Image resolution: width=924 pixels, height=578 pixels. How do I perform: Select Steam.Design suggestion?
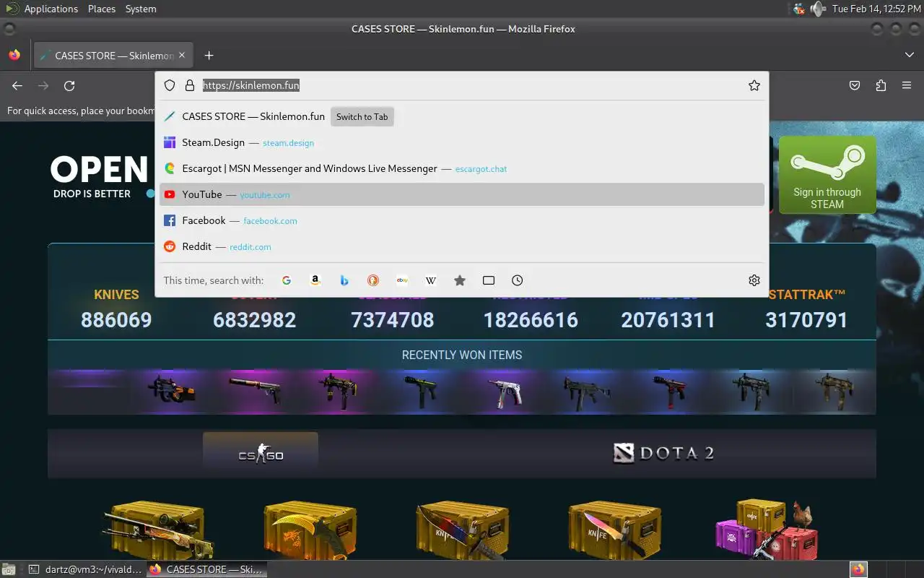462,143
